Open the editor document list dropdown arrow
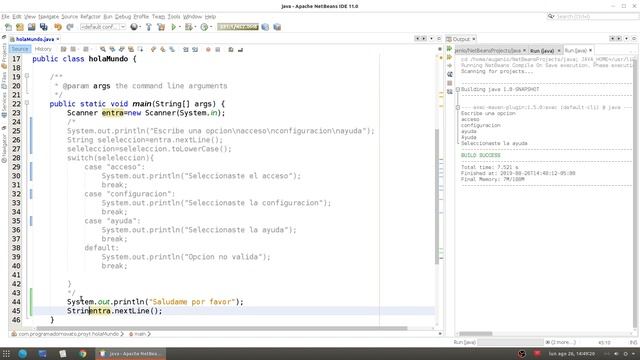 click(x=431, y=39)
